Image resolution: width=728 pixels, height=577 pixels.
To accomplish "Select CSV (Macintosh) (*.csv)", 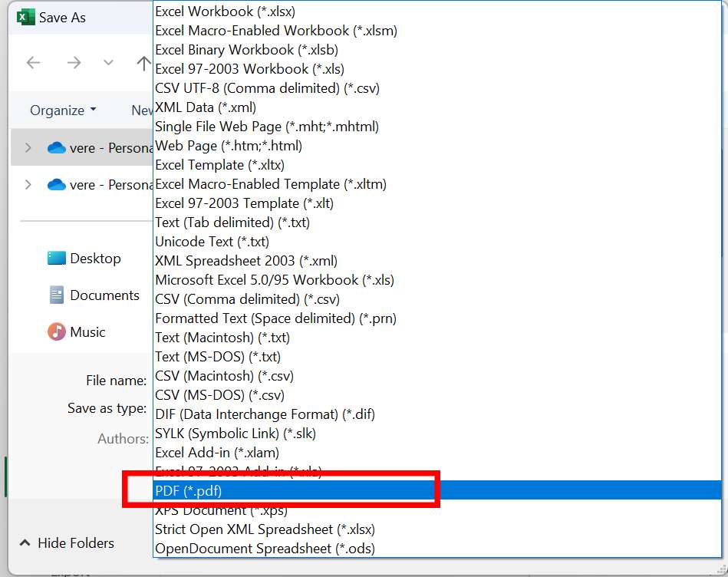I will pyautogui.click(x=437, y=376).
